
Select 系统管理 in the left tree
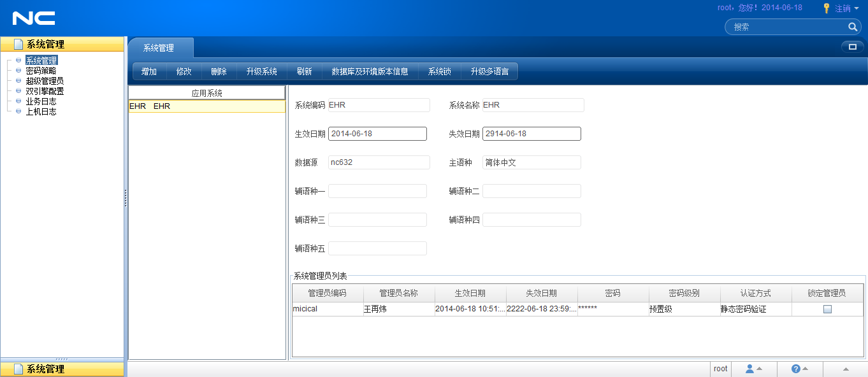click(x=41, y=60)
